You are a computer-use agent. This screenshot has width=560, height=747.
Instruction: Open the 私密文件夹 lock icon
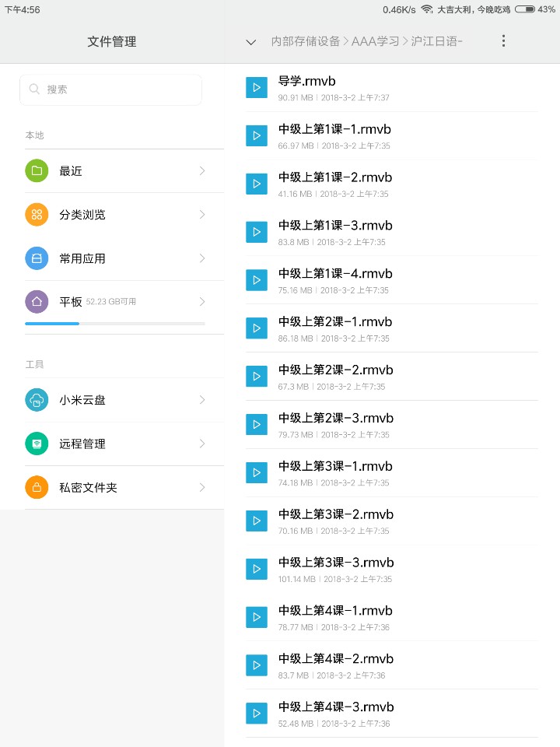tap(37, 488)
